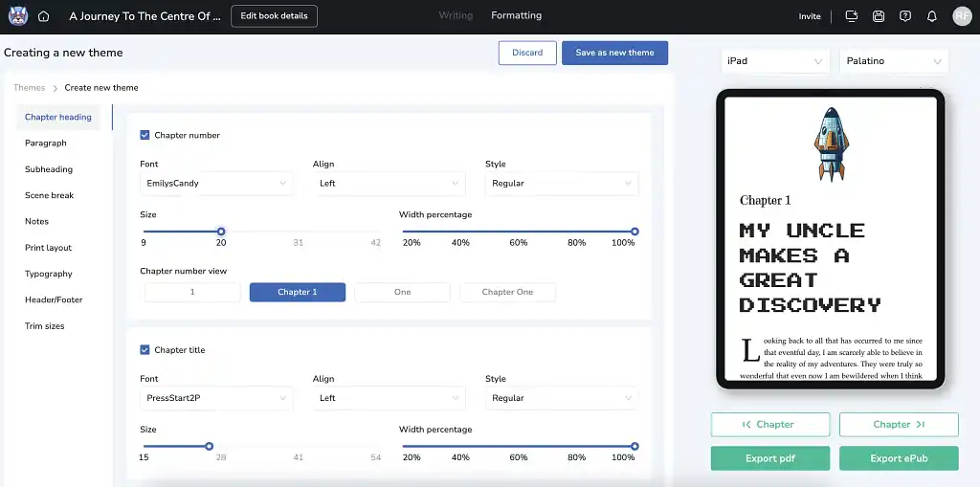Open the iPad device preview dropdown
Screen dimensions: 980x487
click(774, 61)
